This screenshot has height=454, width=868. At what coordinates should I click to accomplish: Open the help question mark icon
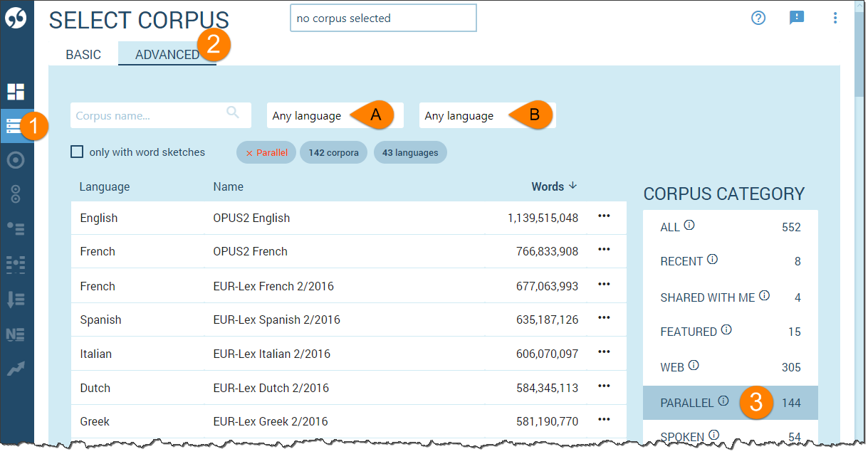(758, 18)
